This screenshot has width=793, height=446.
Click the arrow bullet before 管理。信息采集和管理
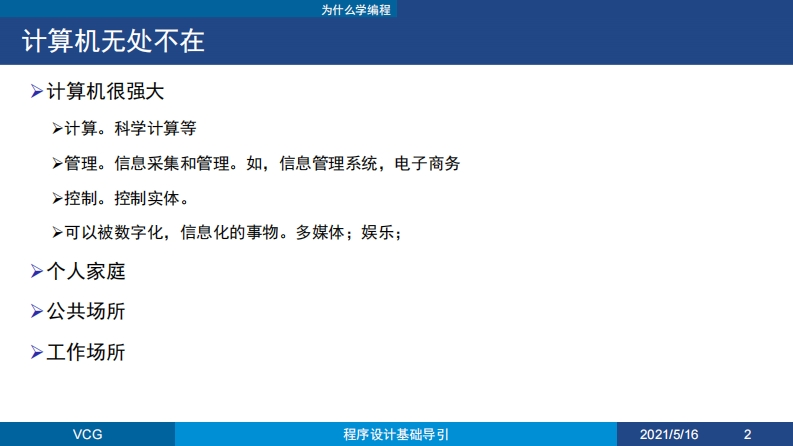click(x=57, y=163)
